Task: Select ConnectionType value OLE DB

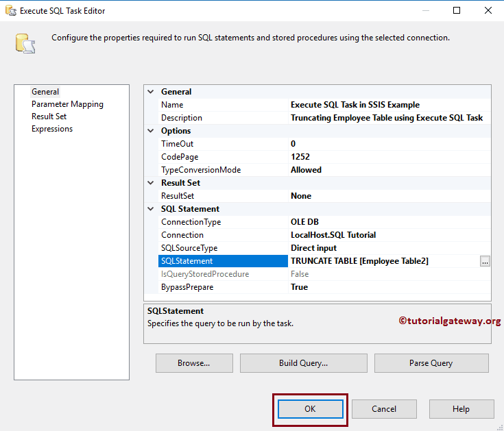Action: 389,222
